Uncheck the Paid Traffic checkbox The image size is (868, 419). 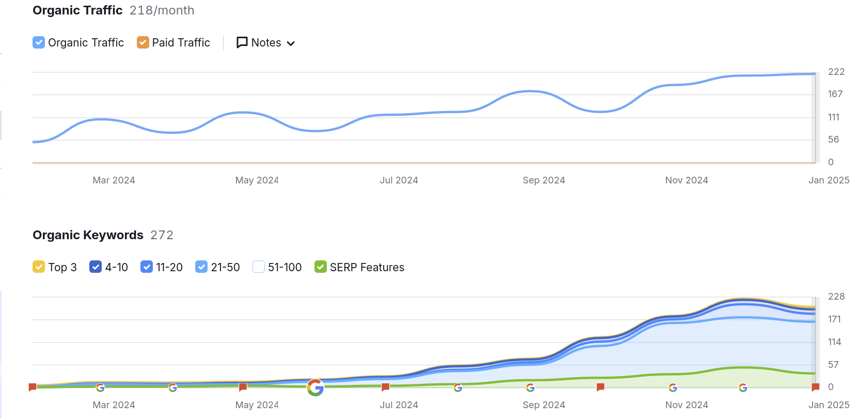(143, 42)
